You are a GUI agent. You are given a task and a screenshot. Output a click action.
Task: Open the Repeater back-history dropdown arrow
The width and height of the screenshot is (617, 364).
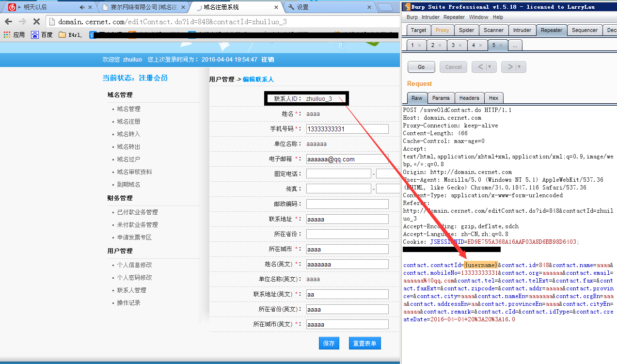coord(490,67)
